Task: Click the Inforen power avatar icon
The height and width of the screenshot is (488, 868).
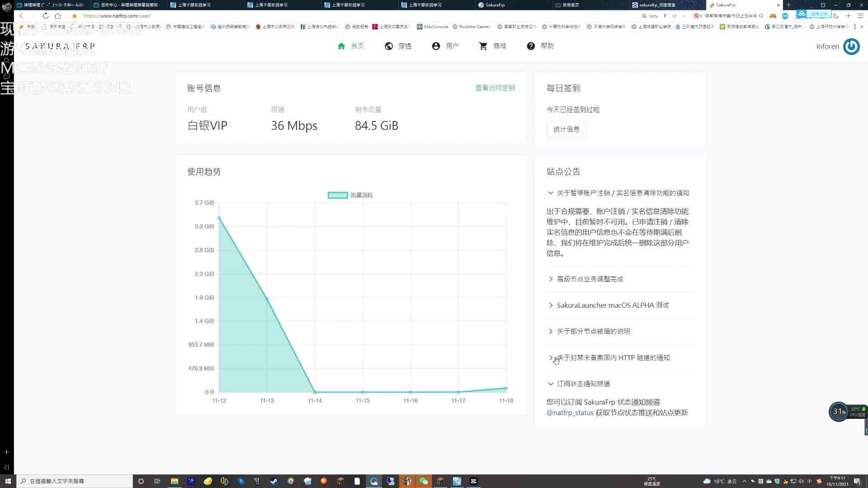Action: coord(851,46)
